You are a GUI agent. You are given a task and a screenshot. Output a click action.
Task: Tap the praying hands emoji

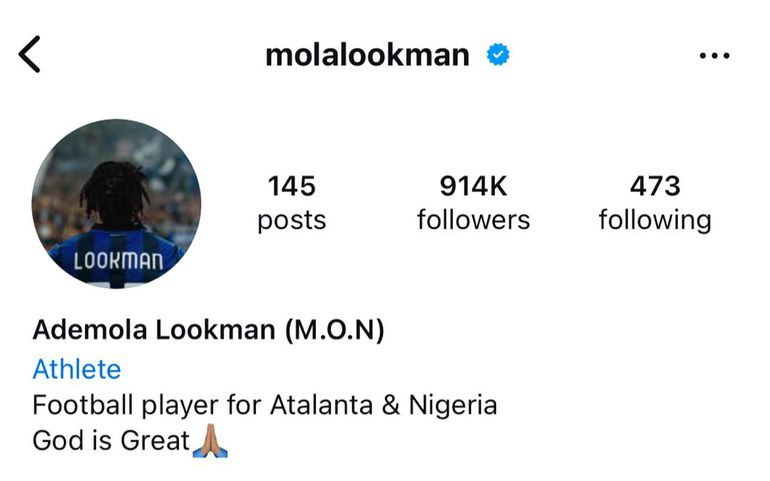[x=210, y=441]
